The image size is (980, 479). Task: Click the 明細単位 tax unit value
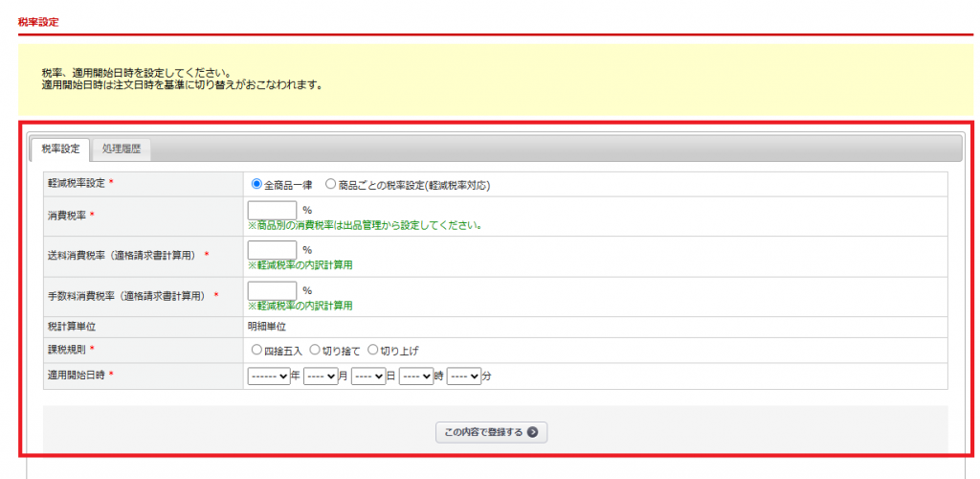pyautogui.click(x=268, y=327)
